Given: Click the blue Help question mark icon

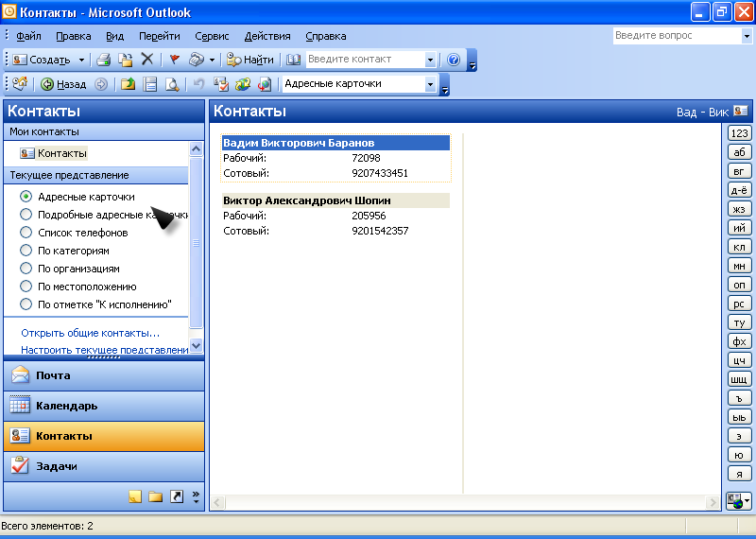Looking at the screenshot, I should 454,60.
